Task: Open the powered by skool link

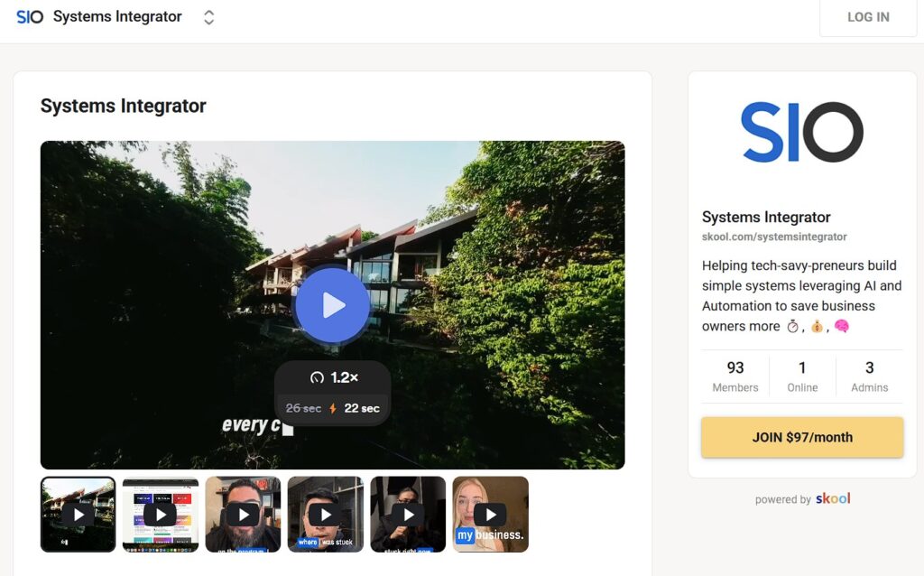Action: pyautogui.click(x=802, y=499)
